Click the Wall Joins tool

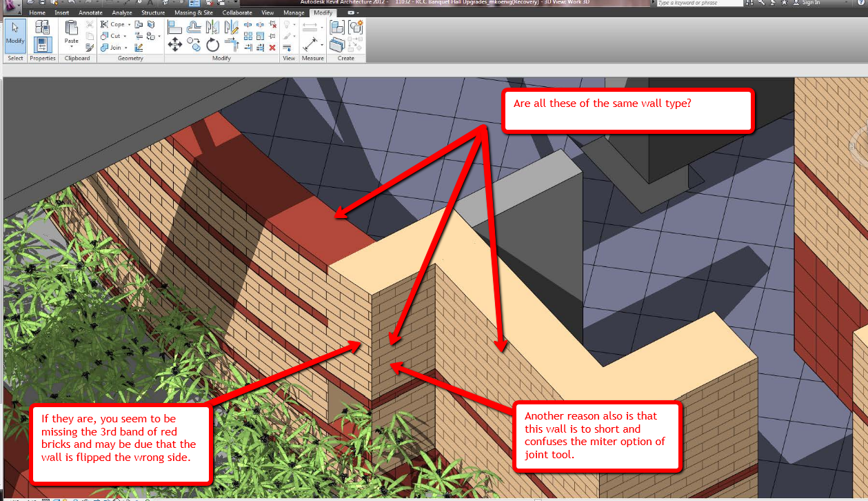pos(139,24)
